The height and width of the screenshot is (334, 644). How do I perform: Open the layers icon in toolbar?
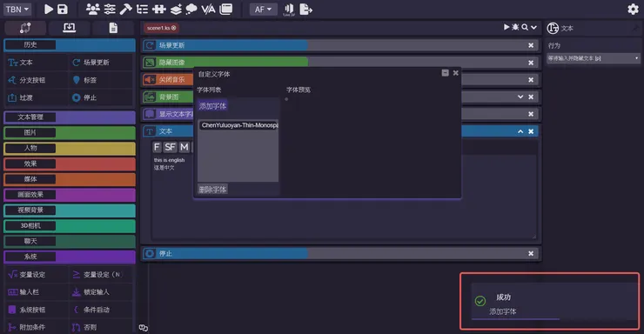176,9
